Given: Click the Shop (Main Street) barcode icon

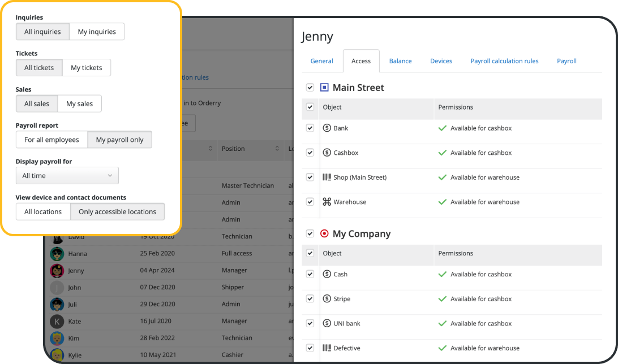Looking at the screenshot, I should [327, 177].
